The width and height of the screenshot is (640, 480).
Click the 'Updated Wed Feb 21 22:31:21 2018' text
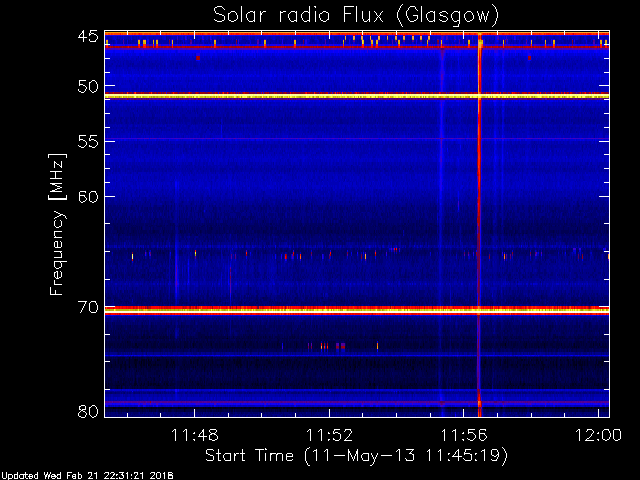click(87, 476)
